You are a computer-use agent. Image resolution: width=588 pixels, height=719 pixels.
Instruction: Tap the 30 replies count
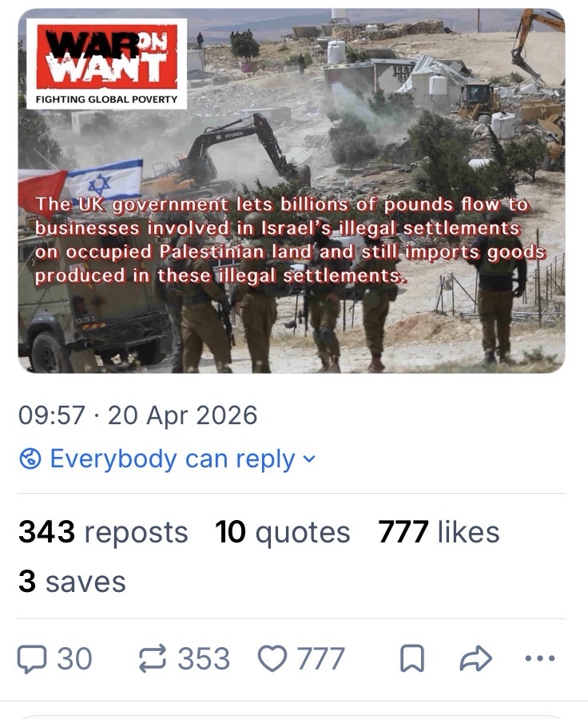pos(74,659)
